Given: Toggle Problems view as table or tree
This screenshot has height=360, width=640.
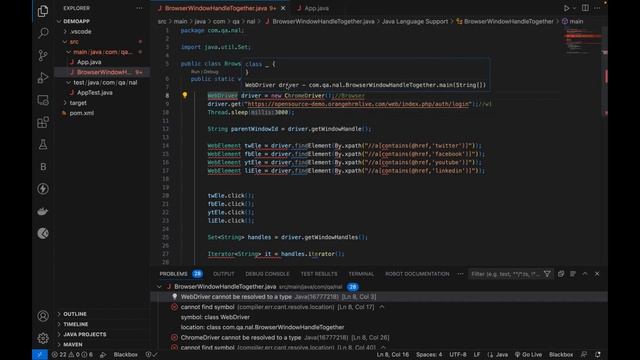Looking at the screenshot, I should (x=573, y=274).
